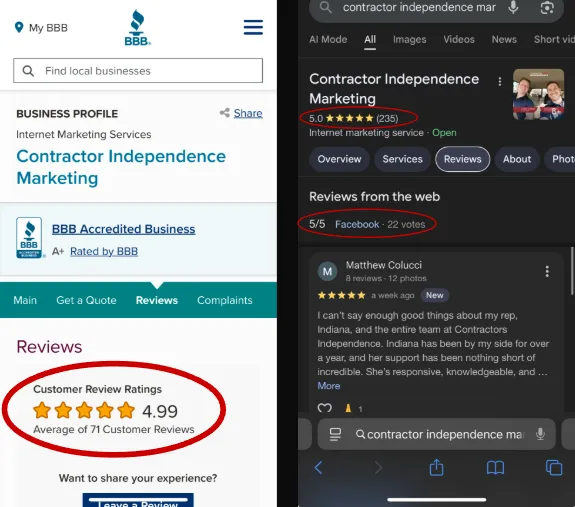Viewport: 575px width, 507px height.
Task: Click Average of 71 Customer Reviews text
Action: 114,429
